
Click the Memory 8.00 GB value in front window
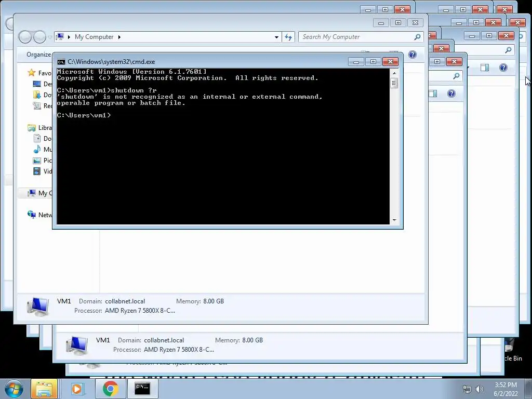[x=214, y=301]
